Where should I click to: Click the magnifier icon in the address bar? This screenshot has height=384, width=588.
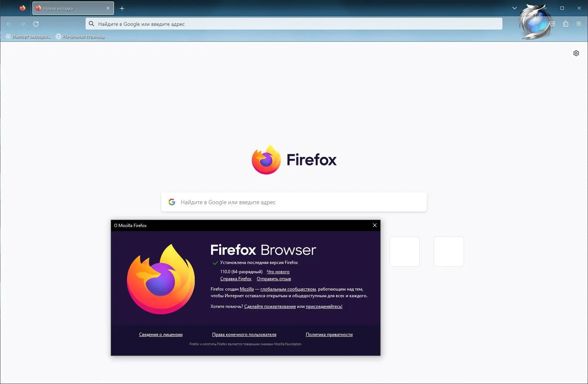tap(91, 24)
